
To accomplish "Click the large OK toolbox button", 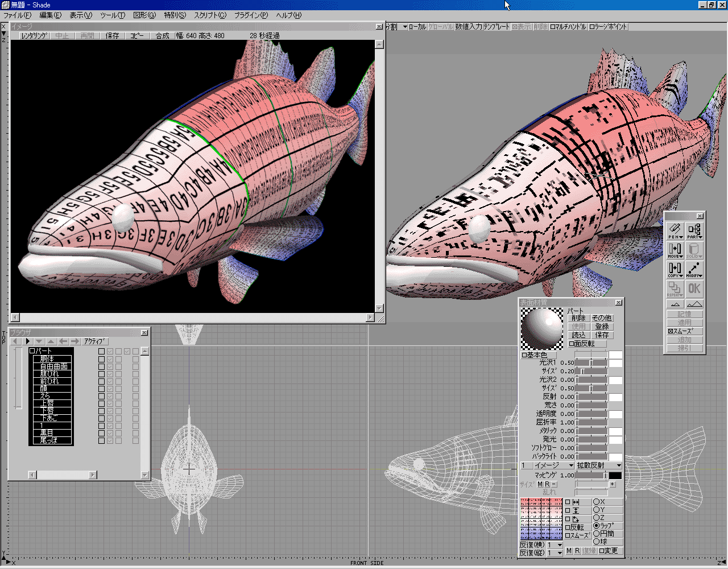I will [x=694, y=288].
